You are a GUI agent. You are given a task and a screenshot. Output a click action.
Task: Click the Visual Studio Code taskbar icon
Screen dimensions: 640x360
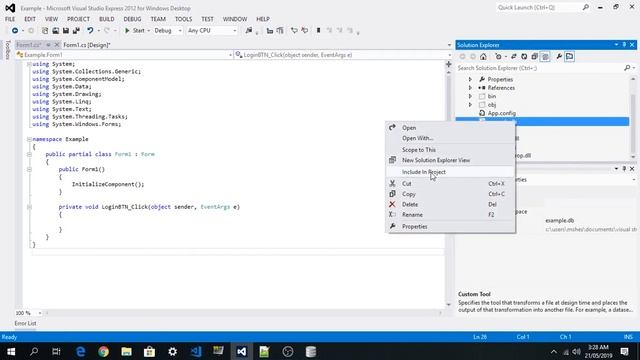pos(196,351)
